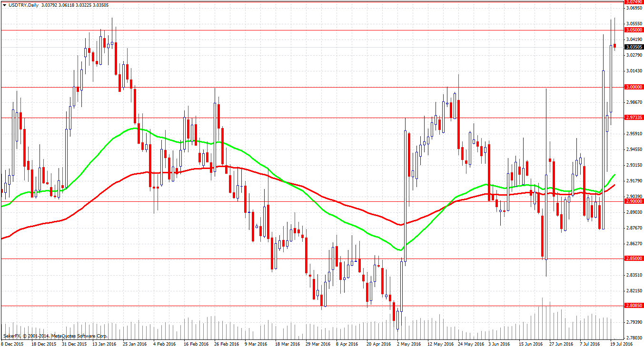Select the 3.05000 horizontal line price tag
This screenshot has width=644, height=348.
[634, 30]
